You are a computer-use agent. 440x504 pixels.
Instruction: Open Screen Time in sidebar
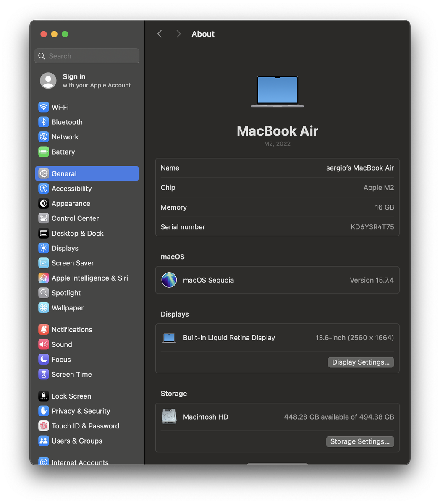click(x=71, y=374)
